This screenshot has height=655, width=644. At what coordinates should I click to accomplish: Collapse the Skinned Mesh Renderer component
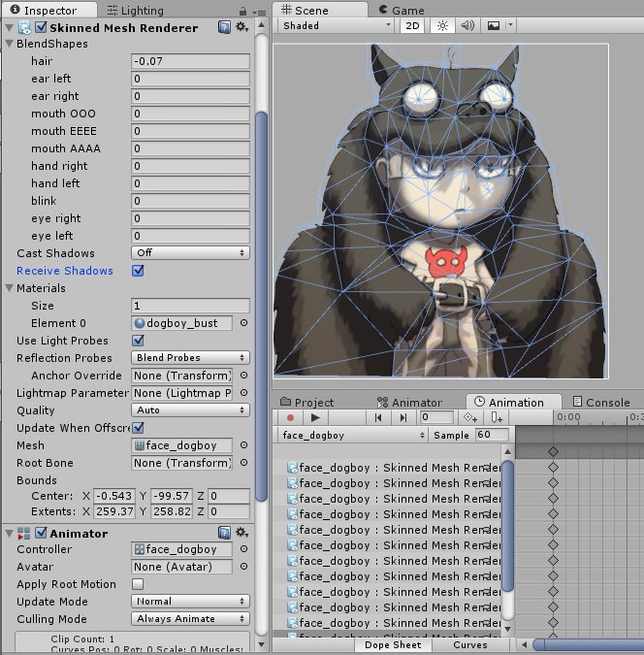(9, 28)
